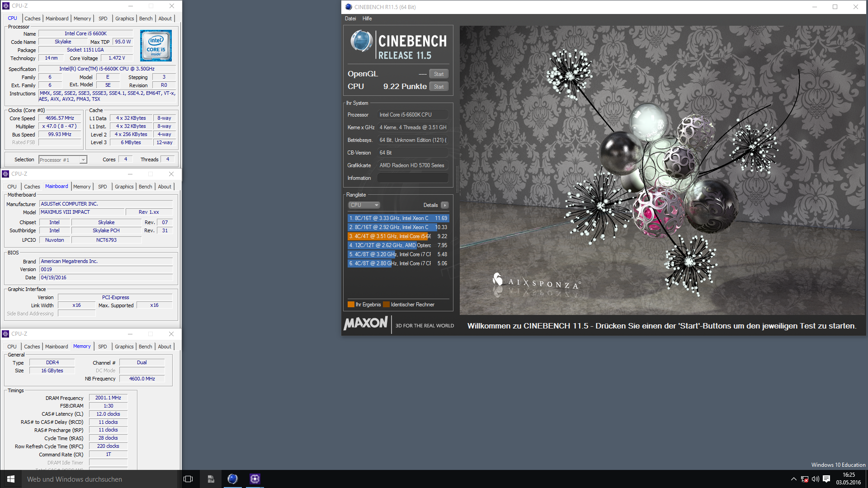Click the Multiplier value x 47.0 (8 - 47)
868x488 pixels.
tap(60, 127)
